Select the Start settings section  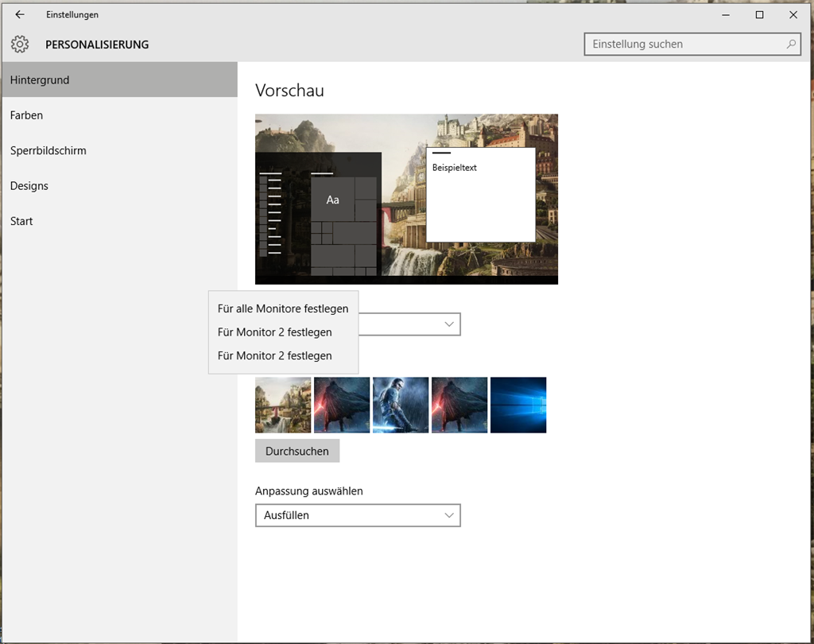point(119,221)
